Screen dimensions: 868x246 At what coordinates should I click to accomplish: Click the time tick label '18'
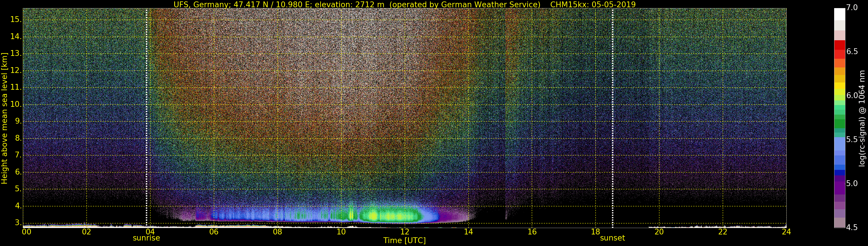[595, 232]
